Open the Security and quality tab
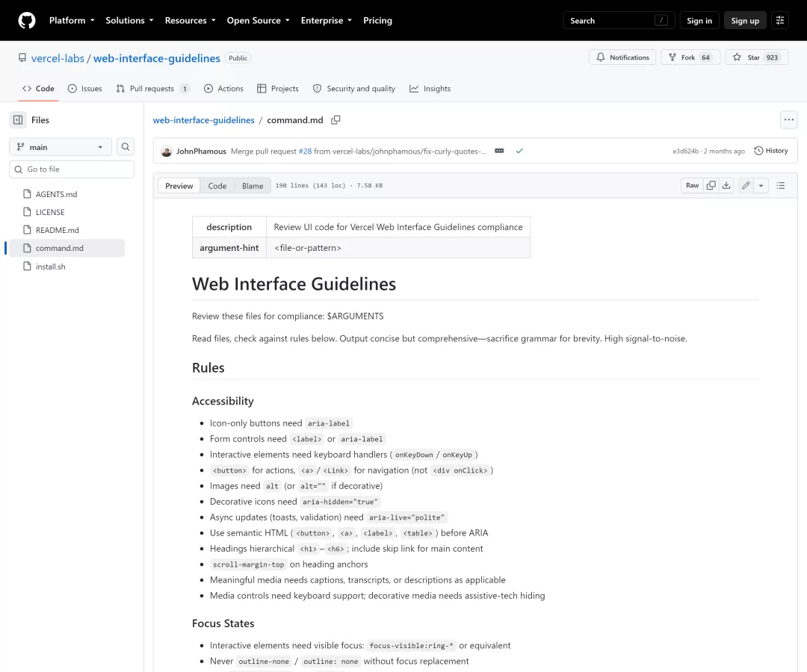 click(354, 88)
